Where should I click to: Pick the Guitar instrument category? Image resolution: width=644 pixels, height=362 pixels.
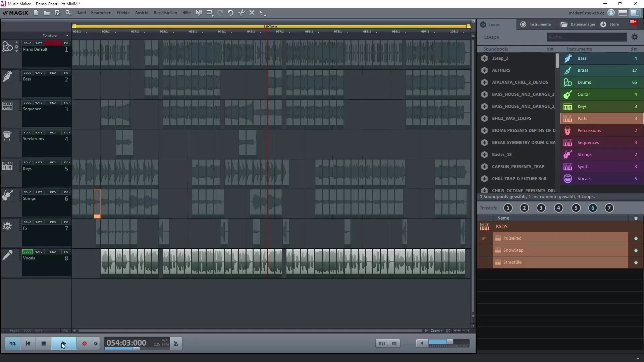tap(601, 95)
